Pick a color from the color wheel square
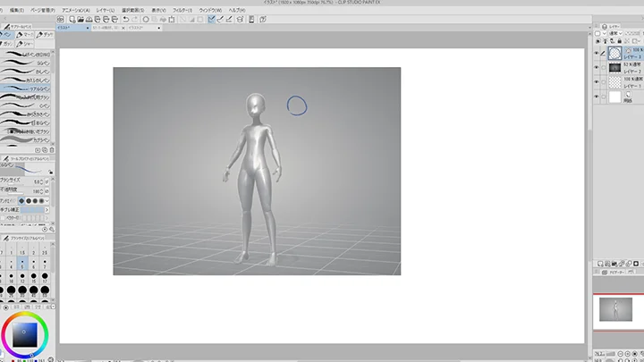The image size is (644, 362). [24, 334]
